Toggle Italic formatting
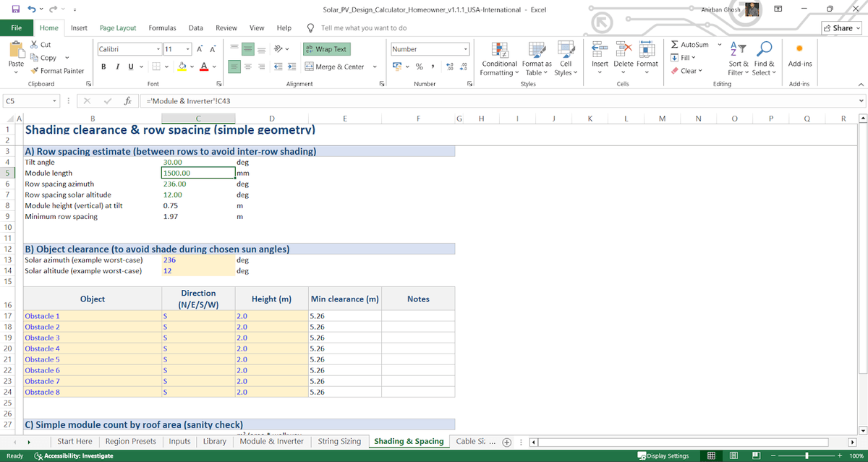The image size is (868, 462). [117, 67]
